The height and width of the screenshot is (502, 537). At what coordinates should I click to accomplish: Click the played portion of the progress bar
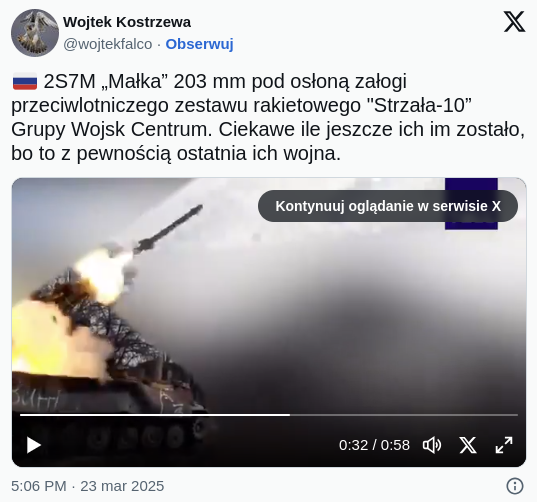pyautogui.click(x=155, y=415)
